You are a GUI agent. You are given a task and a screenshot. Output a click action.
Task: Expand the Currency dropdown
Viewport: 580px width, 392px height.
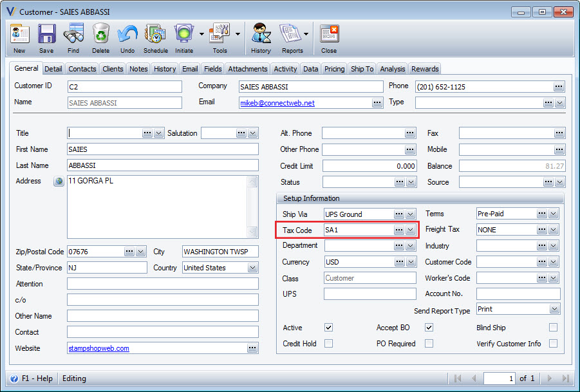411,262
